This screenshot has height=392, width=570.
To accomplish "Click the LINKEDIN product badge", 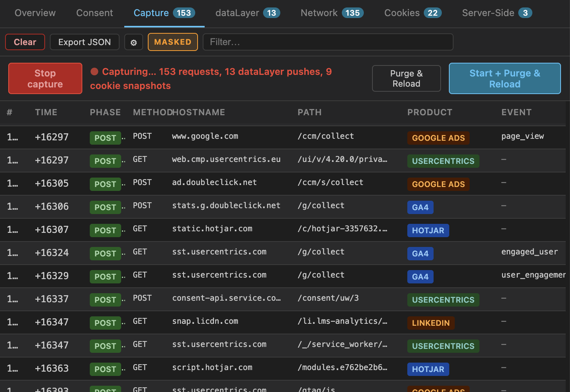I will coord(431,323).
